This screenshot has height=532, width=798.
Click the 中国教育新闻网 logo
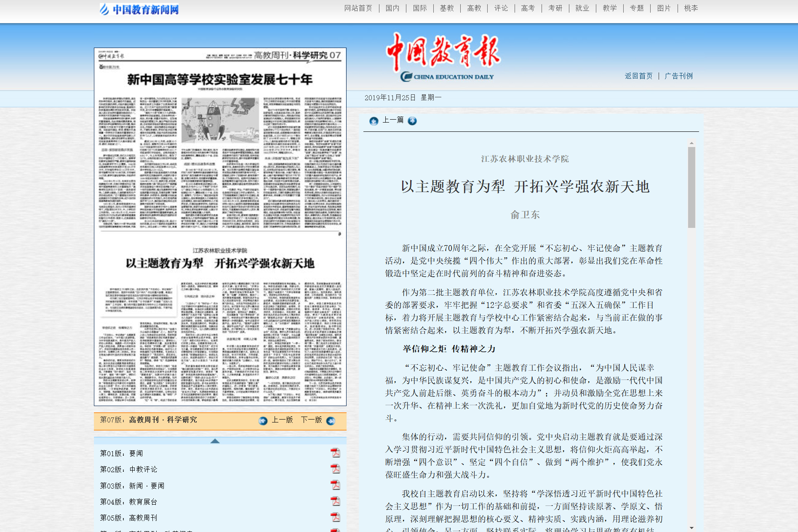coord(139,9)
